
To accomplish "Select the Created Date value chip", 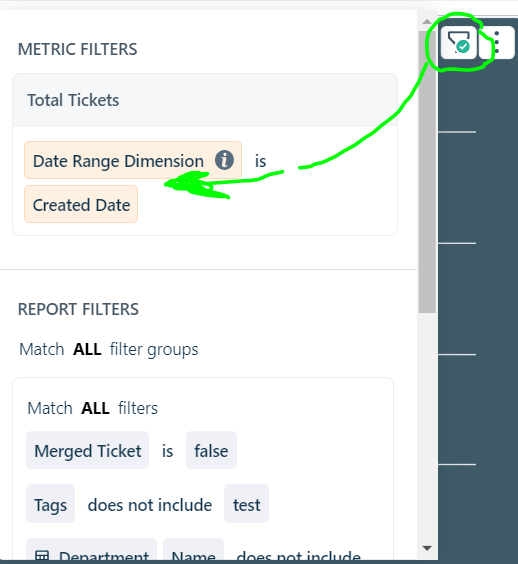I will (81, 204).
